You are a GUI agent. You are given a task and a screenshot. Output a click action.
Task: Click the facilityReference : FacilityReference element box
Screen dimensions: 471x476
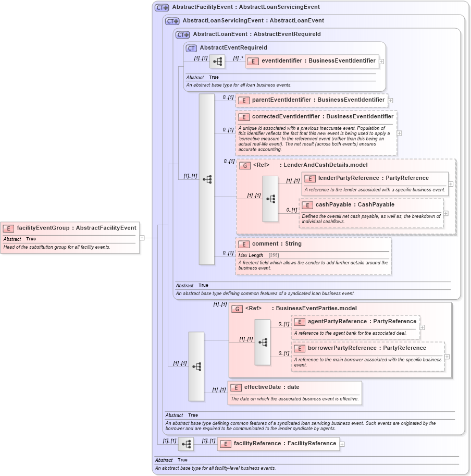[279, 444]
